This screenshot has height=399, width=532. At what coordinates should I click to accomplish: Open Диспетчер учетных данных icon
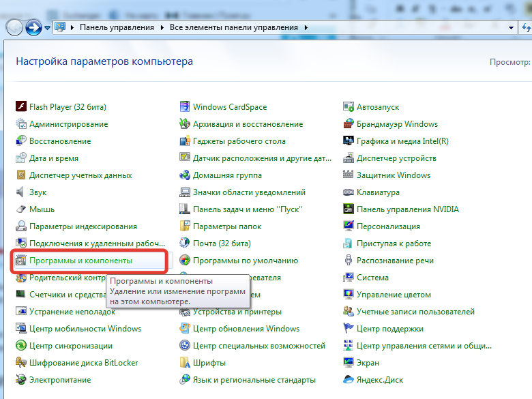point(21,175)
